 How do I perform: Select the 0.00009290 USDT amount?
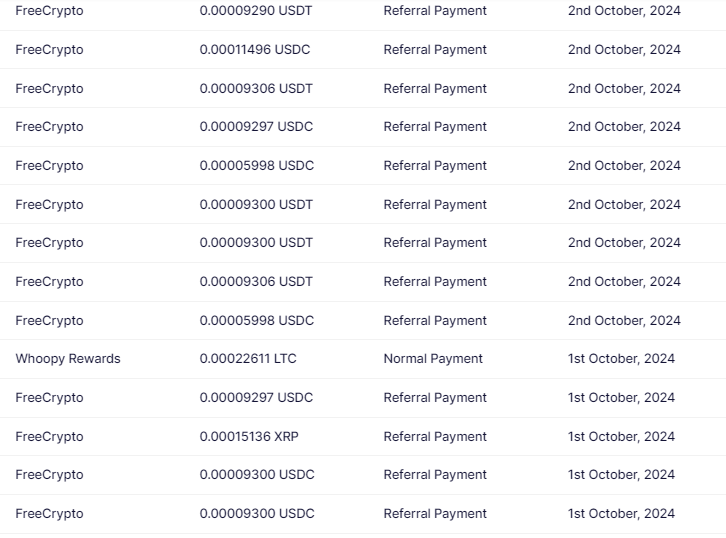pyautogui.click(x=256, y=11)
